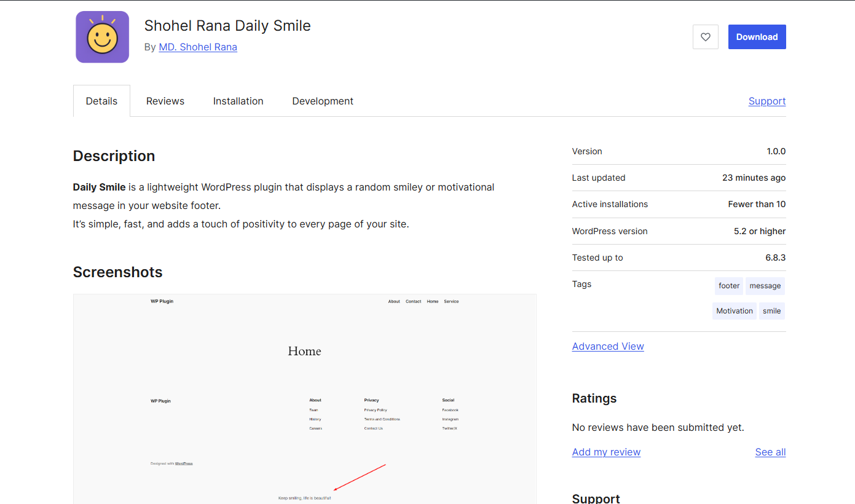Open the Support link at top right
This screenshot has width=855, height=504.
[x=766, y=101]
